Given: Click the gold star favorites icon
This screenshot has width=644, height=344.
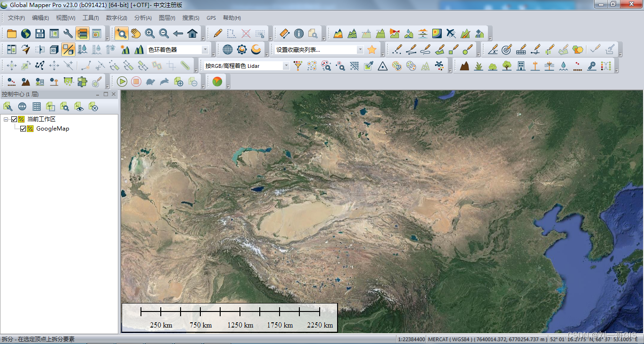Looking at the screenshot, I should click(x=372, y=49).
